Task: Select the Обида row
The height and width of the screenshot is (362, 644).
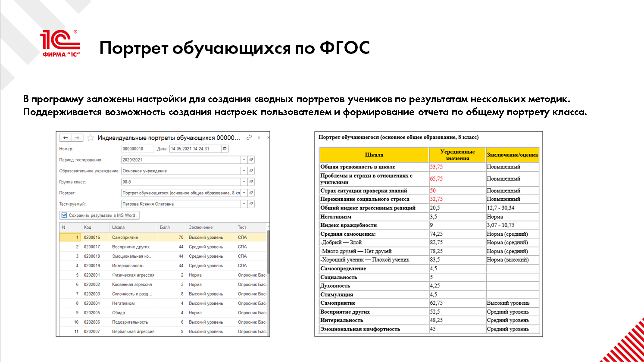Action: 163,313
